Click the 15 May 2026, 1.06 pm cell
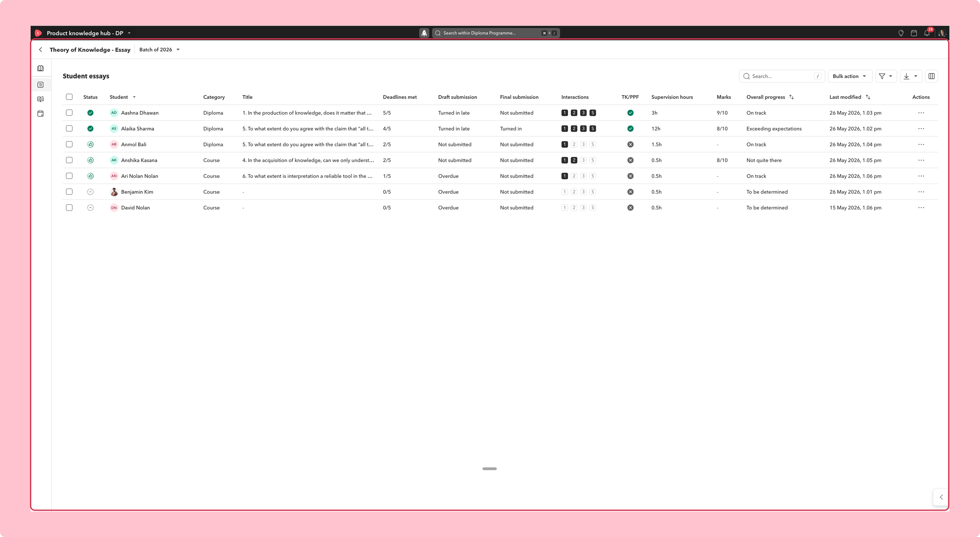This screenshot has height=537, width=980. click(x=855, y=208)
